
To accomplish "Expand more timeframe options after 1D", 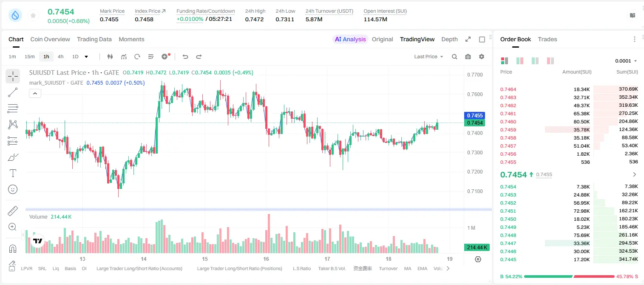I will (x=86, y=57).
